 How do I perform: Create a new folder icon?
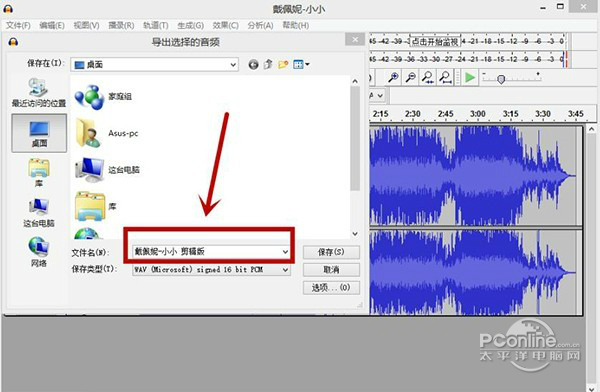click(x=283, y=64)
